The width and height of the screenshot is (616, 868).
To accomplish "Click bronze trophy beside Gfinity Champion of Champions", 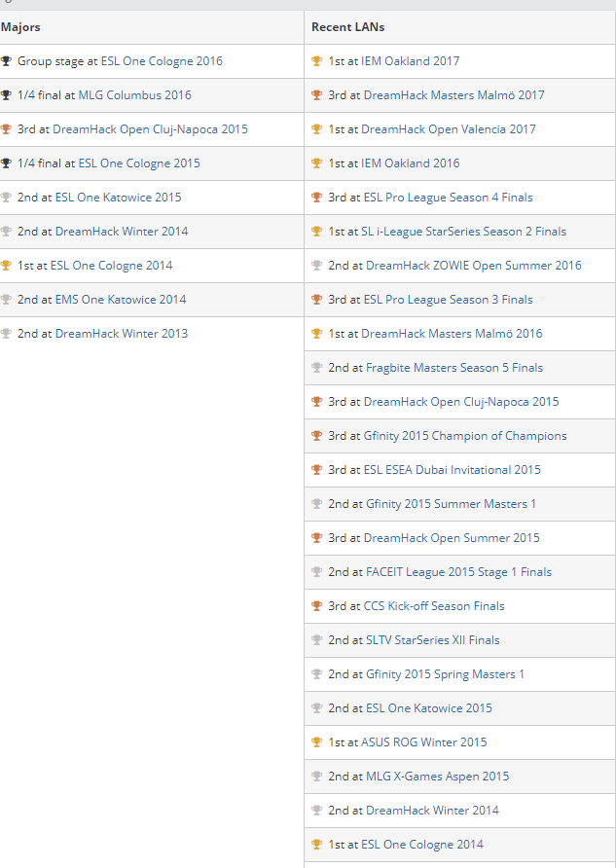I will [x=316, y=435].
